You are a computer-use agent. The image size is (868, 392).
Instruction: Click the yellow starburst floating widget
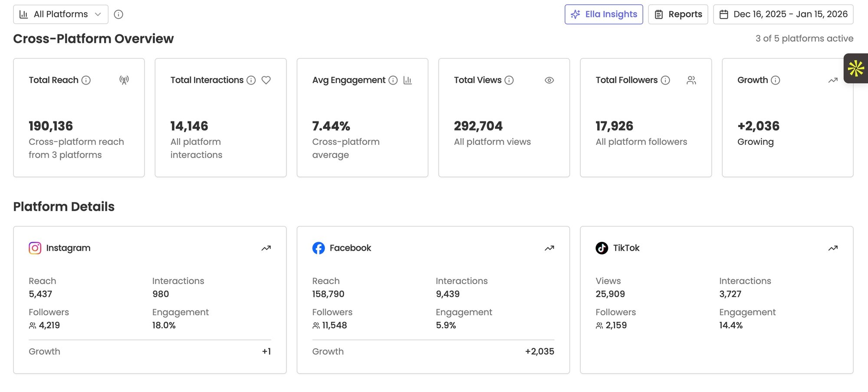coord(856,69)
